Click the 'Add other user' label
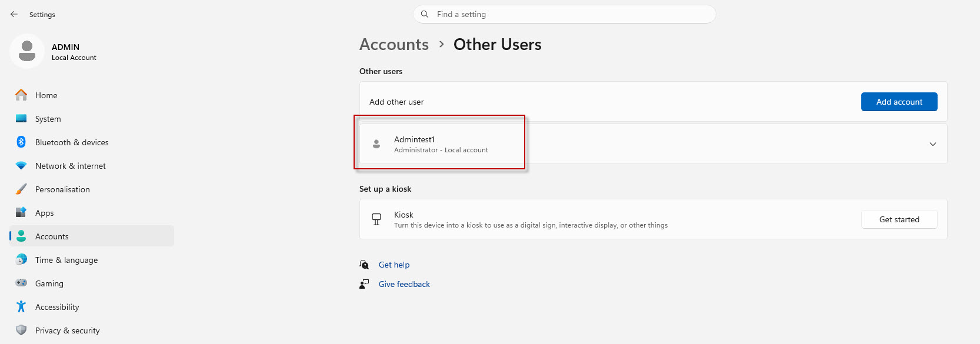The height and width of the screenshot is (344, 980). [396, 102]
